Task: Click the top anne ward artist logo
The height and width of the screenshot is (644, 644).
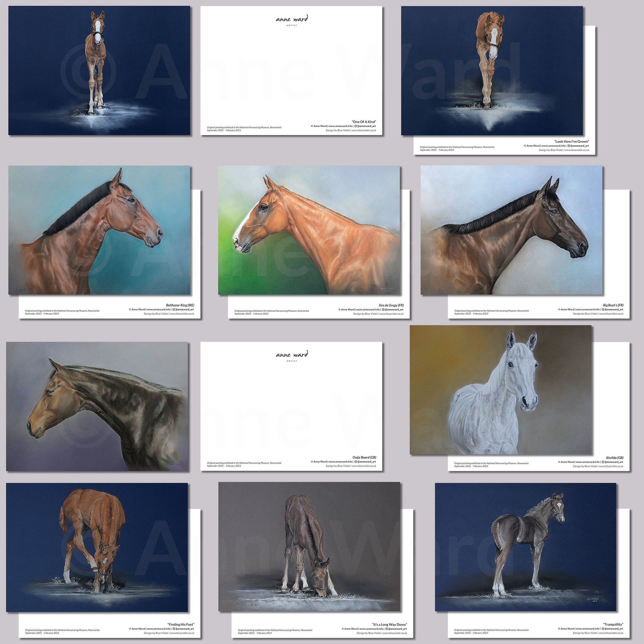Action: click(292, 20)
